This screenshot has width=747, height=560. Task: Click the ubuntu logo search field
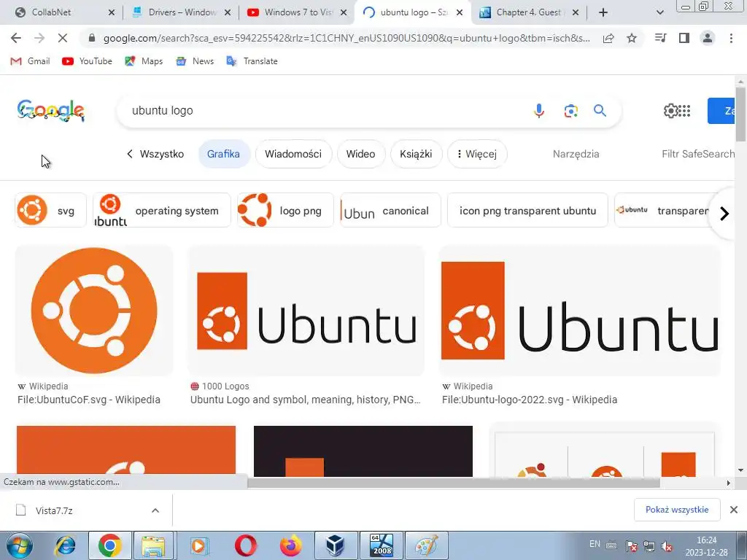click(324, 111)
